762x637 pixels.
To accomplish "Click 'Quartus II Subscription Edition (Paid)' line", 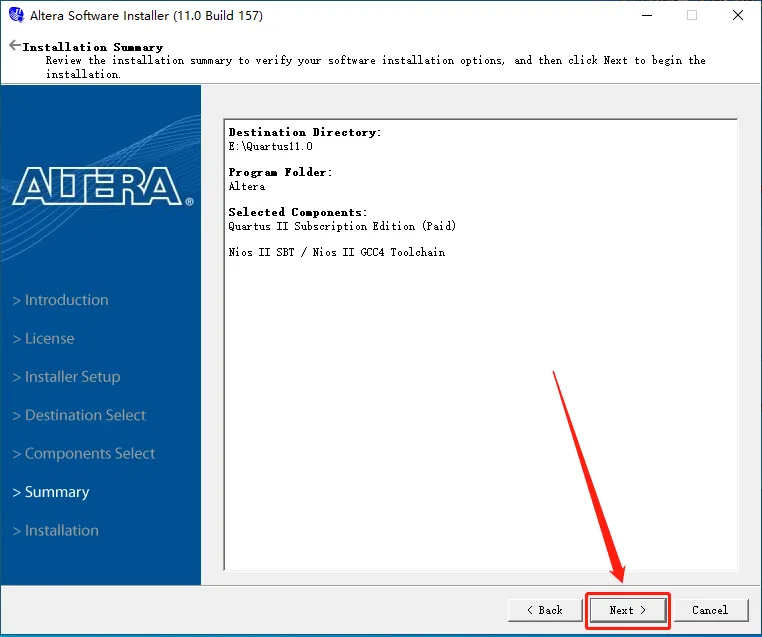I will coord(342,226).
